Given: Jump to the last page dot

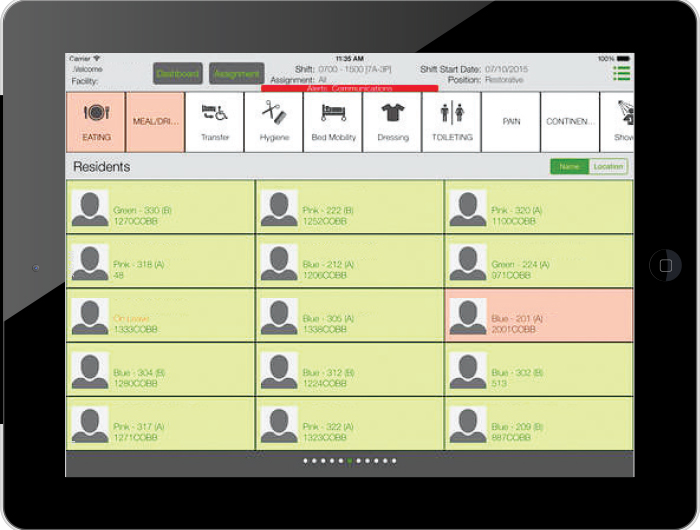Looking at the screenshot, I should pos(394,461).
